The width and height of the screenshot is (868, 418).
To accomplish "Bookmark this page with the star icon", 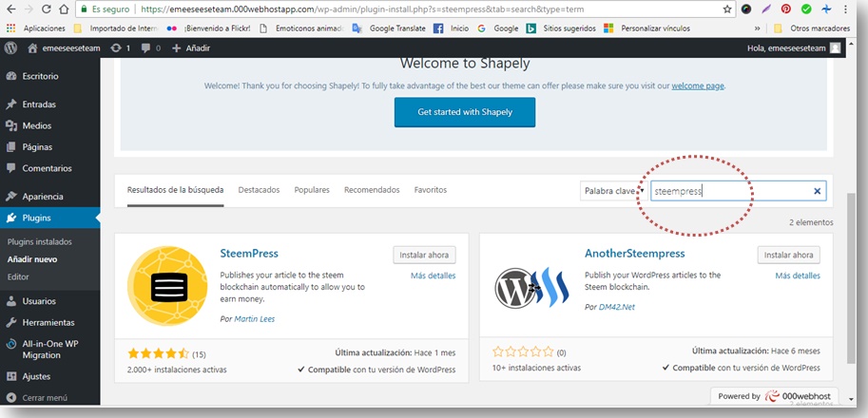I will click(727, 9).
